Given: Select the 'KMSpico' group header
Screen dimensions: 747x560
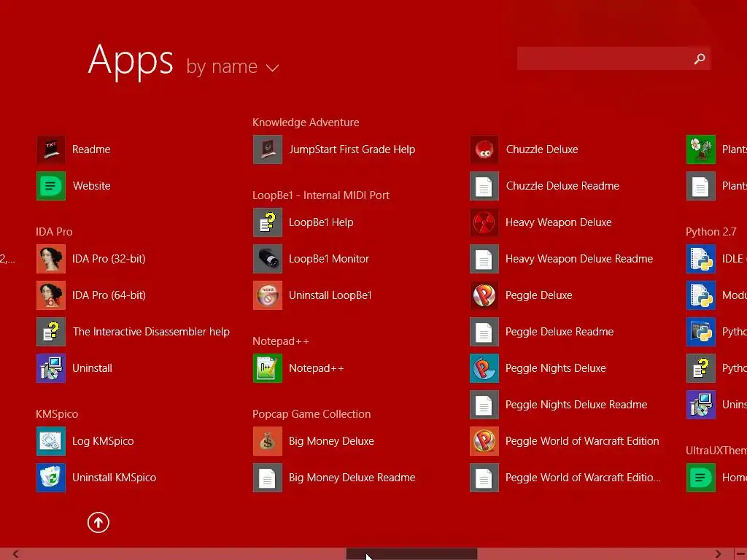Looking at the screenshot, I should tap(57, 414).
